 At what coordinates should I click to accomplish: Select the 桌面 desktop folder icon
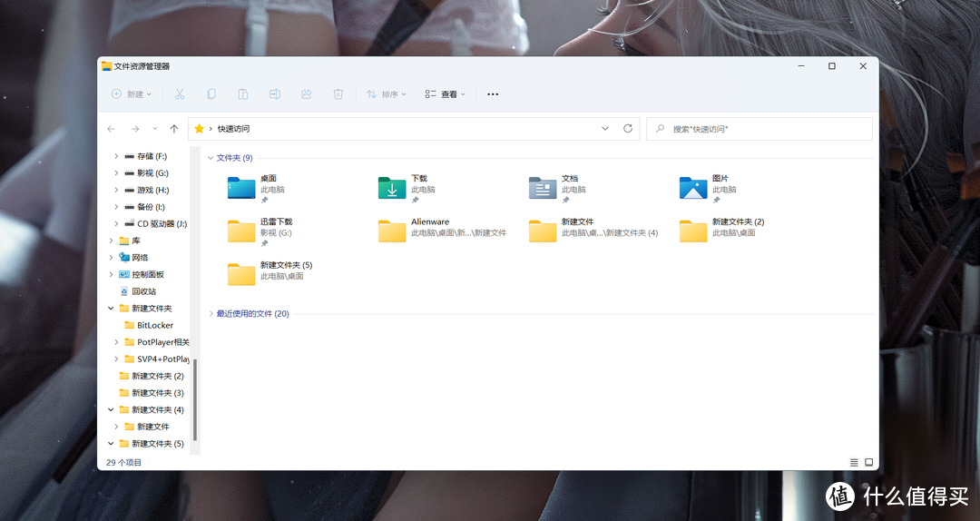tap(241, 188)
